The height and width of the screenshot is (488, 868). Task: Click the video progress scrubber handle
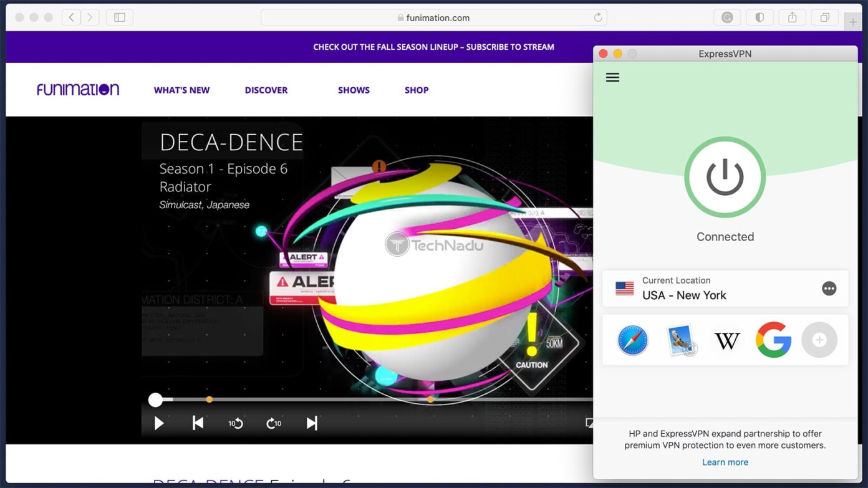point(155,399)
